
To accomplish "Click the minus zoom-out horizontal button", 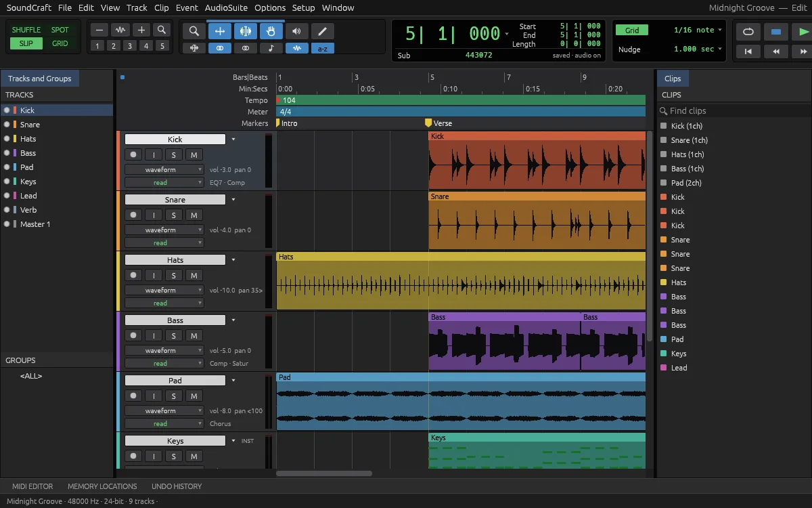I will coord(99,30).
